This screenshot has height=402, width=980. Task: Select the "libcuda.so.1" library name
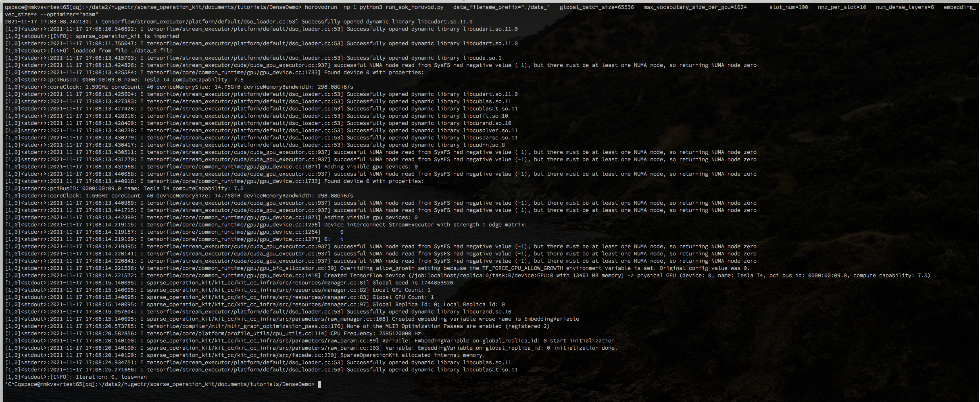pyautogui.click(x=482, y=58)
